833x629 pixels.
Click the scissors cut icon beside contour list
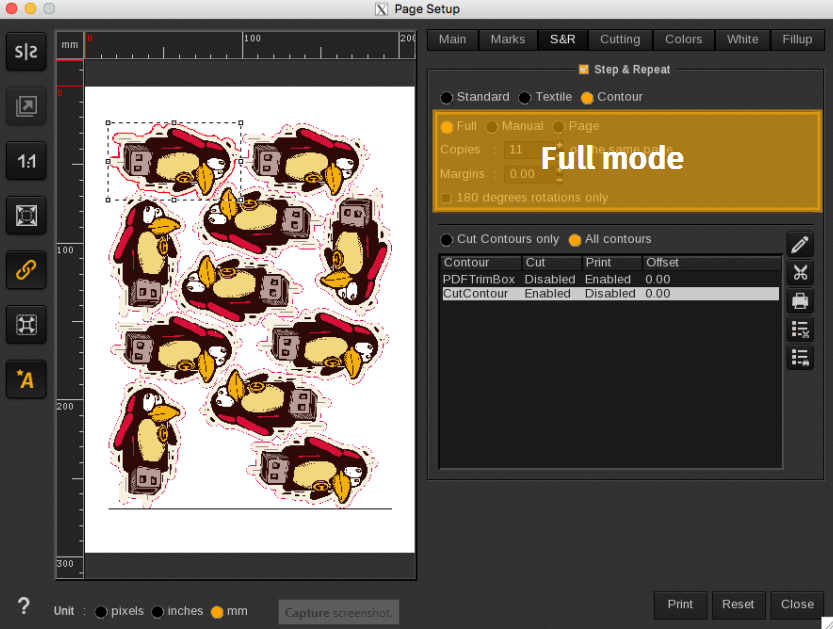click(799, 273)
